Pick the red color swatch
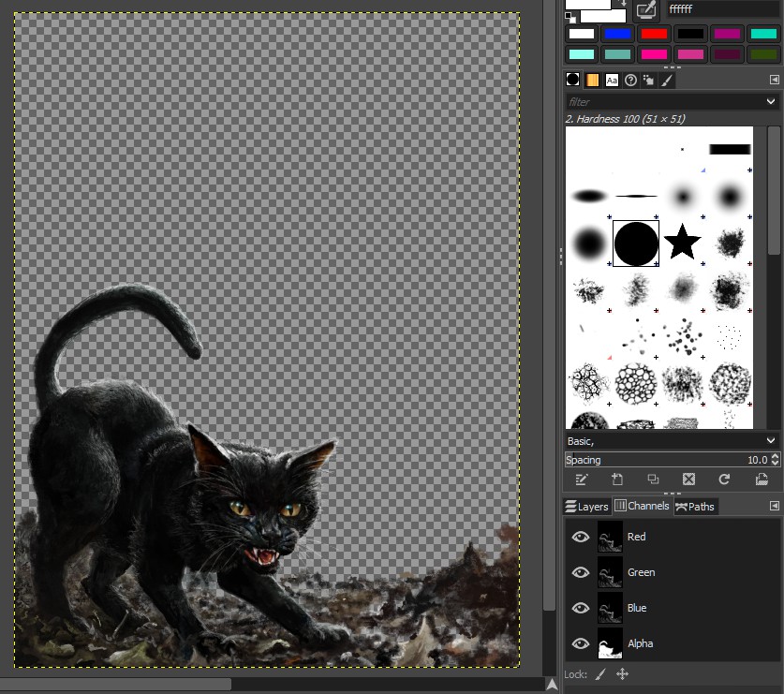The width and height of the screenshot is (784, 694). tap(653, 34)
